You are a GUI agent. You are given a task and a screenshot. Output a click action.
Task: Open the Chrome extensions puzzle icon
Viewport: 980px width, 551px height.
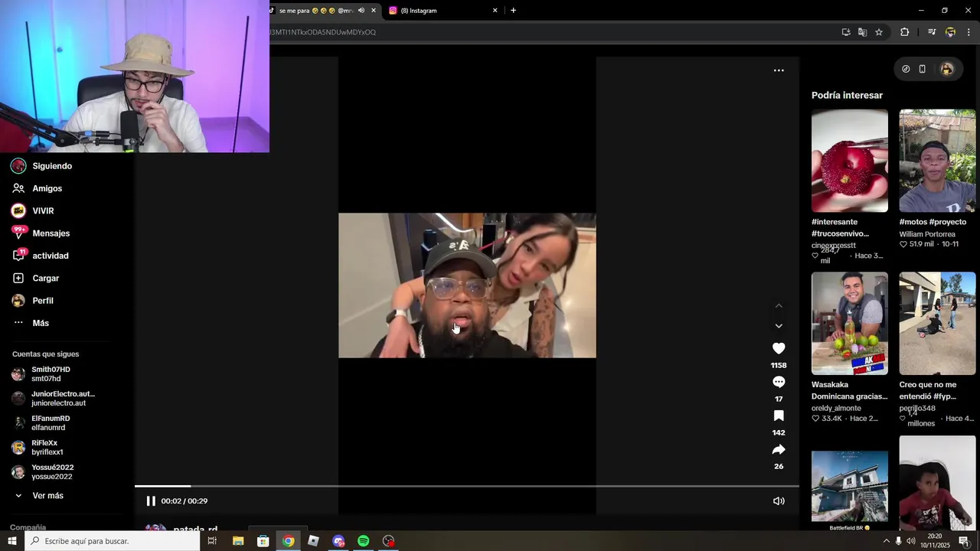click(904, 32)
